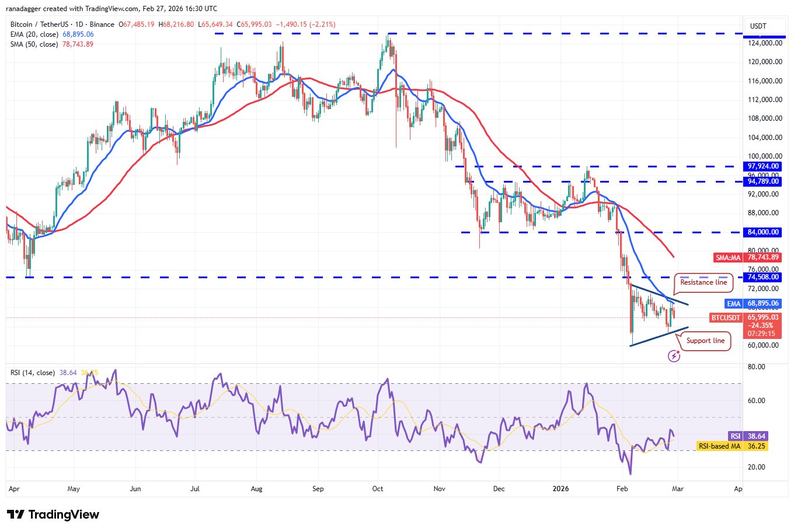The width and height of the screenshot is (794, 532).
Task: Click the 94,789.00 horizontal level label
Action: (762, 181)
